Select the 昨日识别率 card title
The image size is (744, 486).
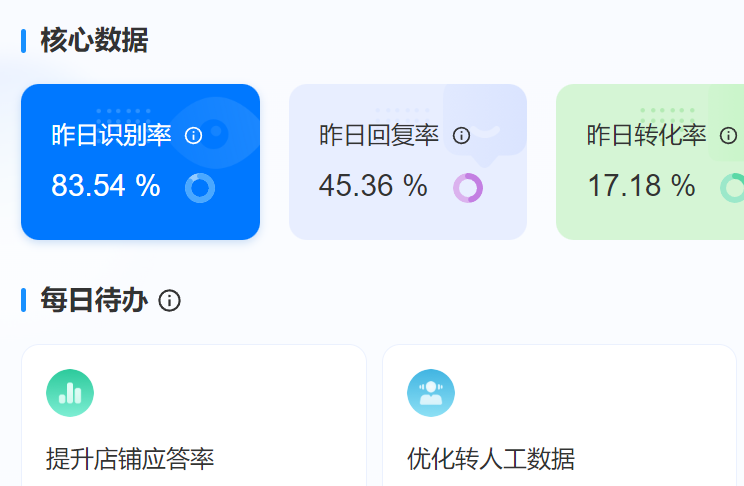point(112,135)
